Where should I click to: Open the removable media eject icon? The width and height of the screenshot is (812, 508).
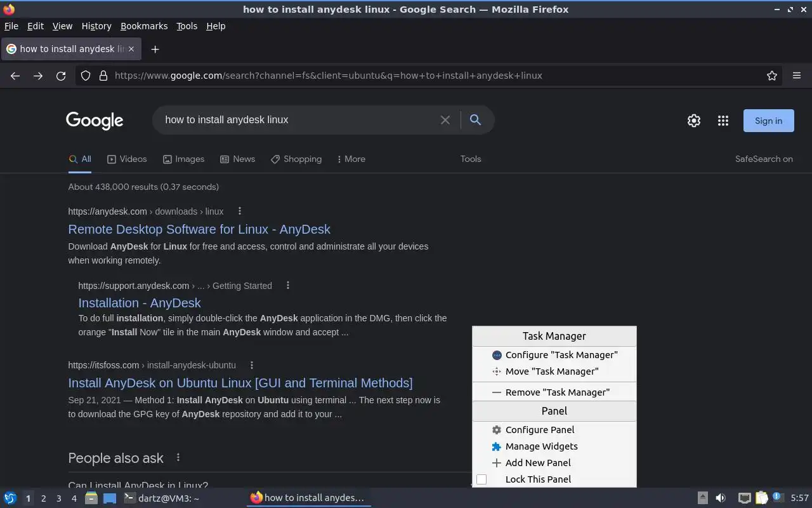[702, 498]
